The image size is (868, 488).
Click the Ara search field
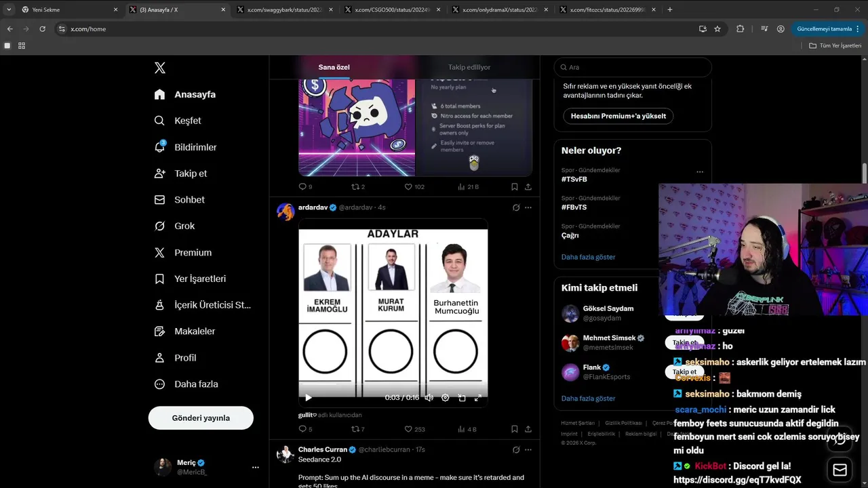633,67
